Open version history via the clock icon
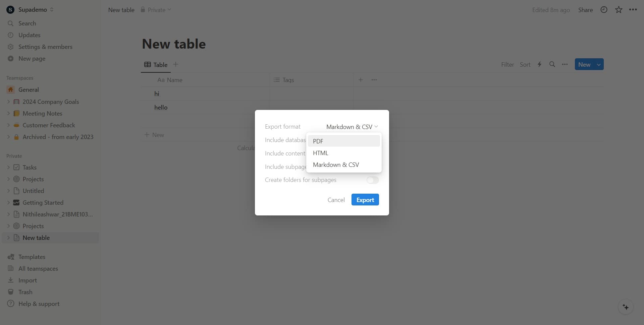The width and height of the screenshot is (644, 325). 604,10
